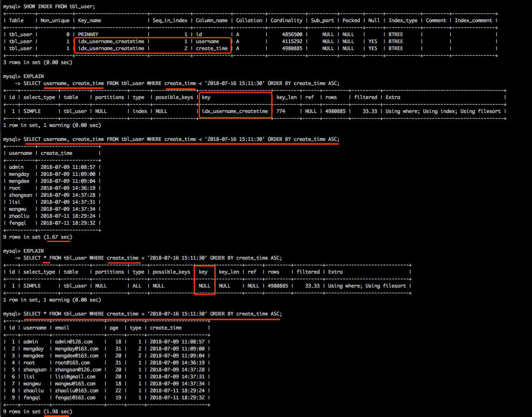532x417 pixels.
Task: Select the 'email' column header
Action: pyautogui.click(x=62, y=328)
